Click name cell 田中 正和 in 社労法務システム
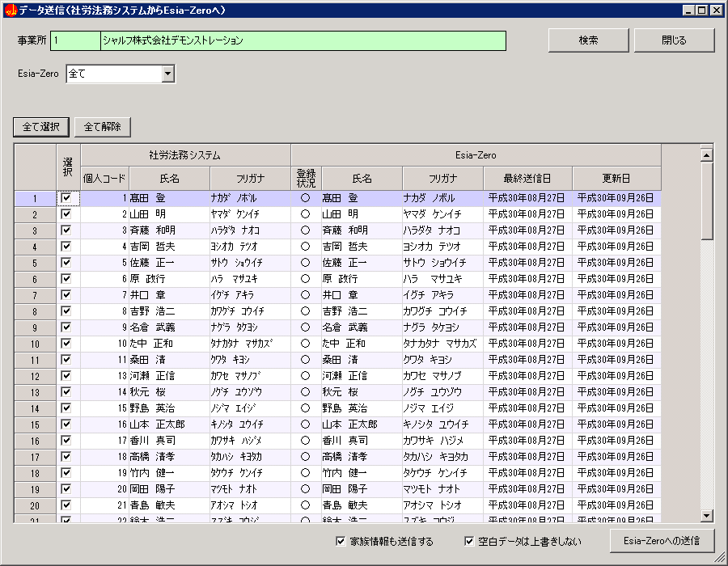728x566 pixels. click(x=169, y=344)
